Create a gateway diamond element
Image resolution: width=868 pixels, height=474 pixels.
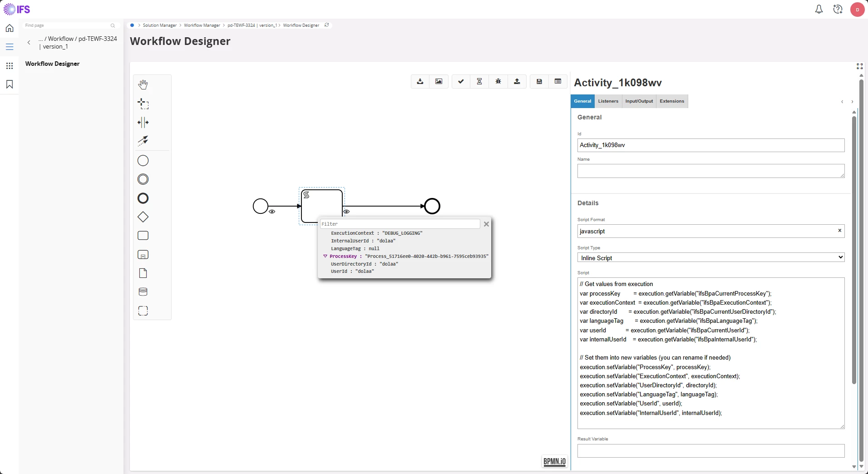coord(143,217)
